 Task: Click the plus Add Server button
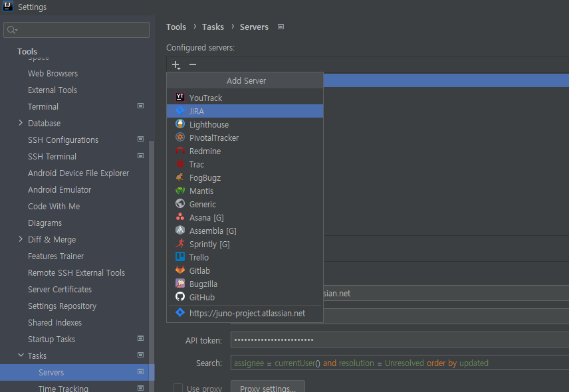tap(176, 65)
